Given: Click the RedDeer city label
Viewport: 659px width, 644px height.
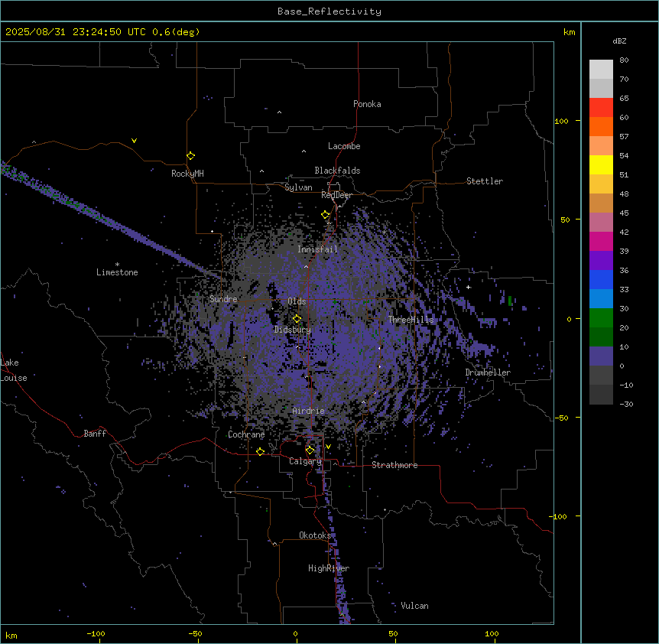Looking at the screenshot, I should coord(336,195).
